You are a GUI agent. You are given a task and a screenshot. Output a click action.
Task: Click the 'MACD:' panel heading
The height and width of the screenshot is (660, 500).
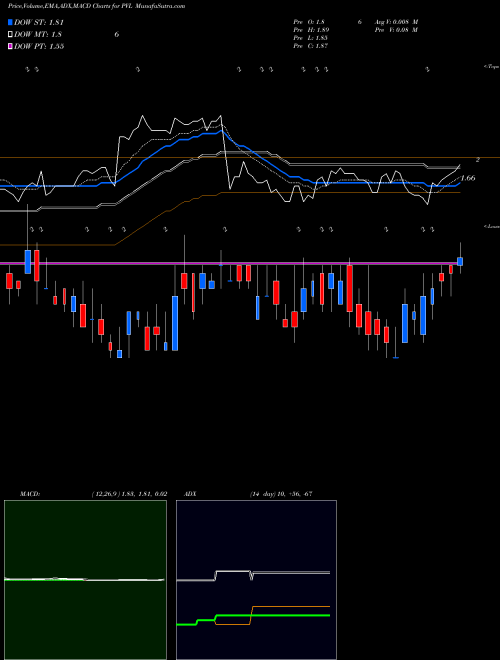(29, 494)
